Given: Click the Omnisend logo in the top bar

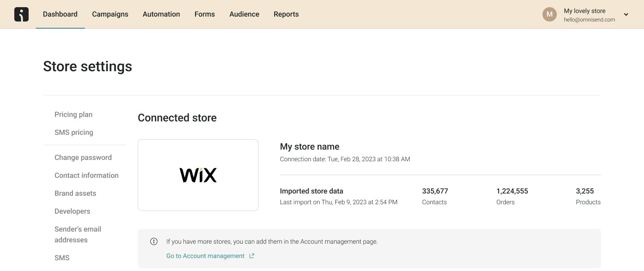Looking at the screenshot, I should pos(21,14).
